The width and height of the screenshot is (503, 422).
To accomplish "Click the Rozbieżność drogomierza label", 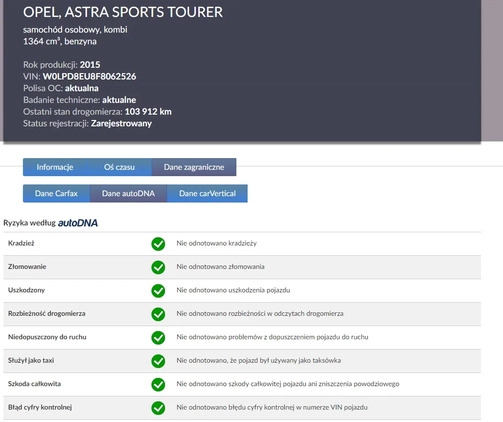I will pos(47,314).
